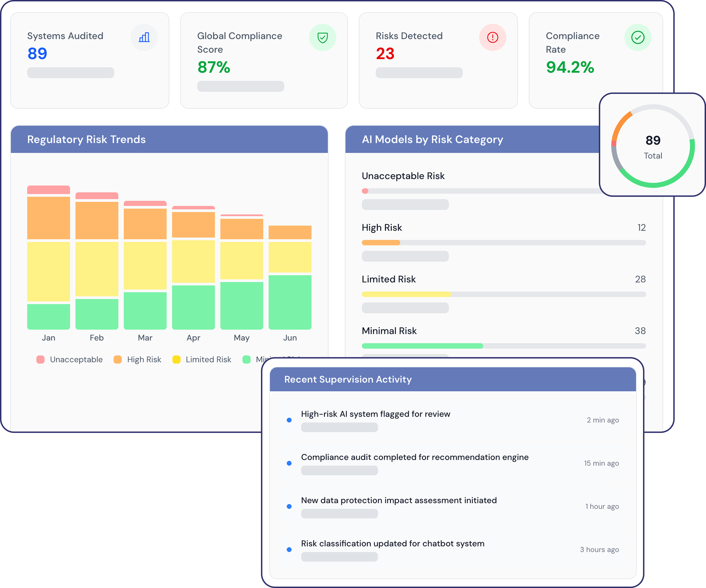Click the red alert icon in Risks Detected

(493, 37)
